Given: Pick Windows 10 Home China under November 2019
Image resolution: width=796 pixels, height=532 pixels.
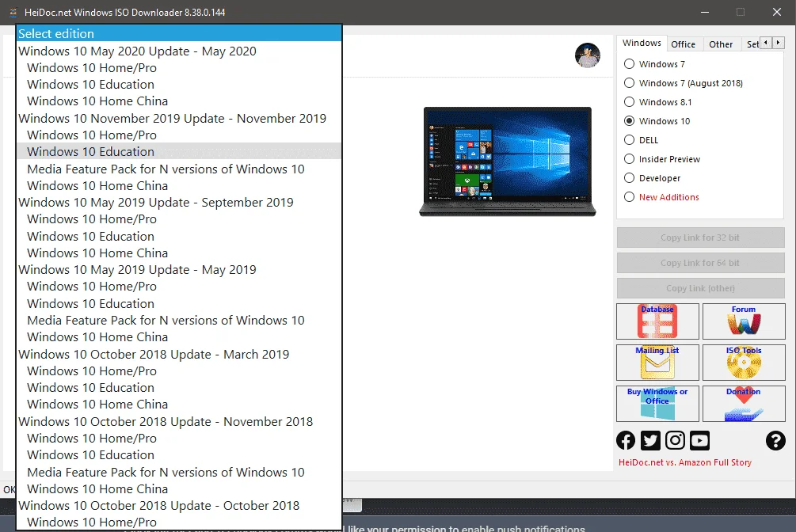Looking at the screenshot, I should pyautogui.click(x=179, y=186).
